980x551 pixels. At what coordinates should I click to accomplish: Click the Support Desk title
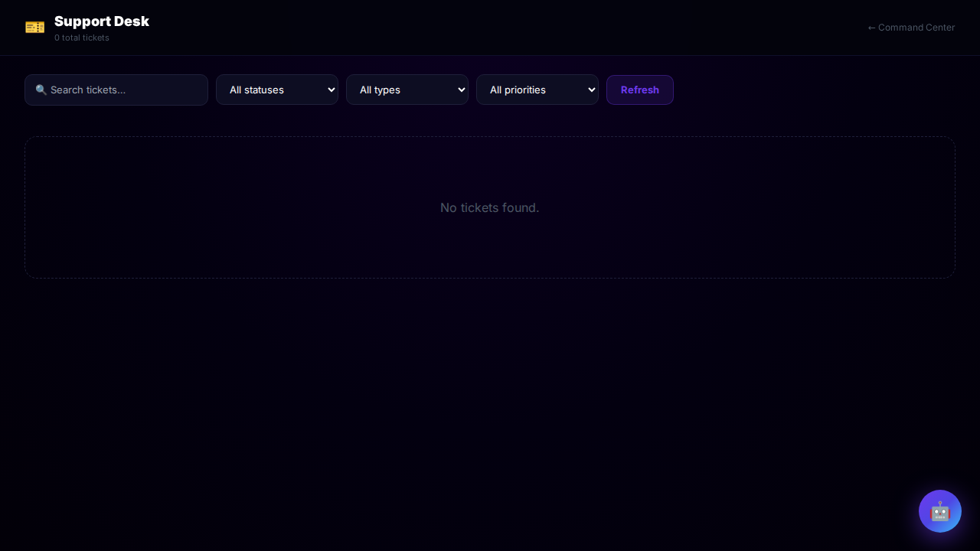point(102,21)
